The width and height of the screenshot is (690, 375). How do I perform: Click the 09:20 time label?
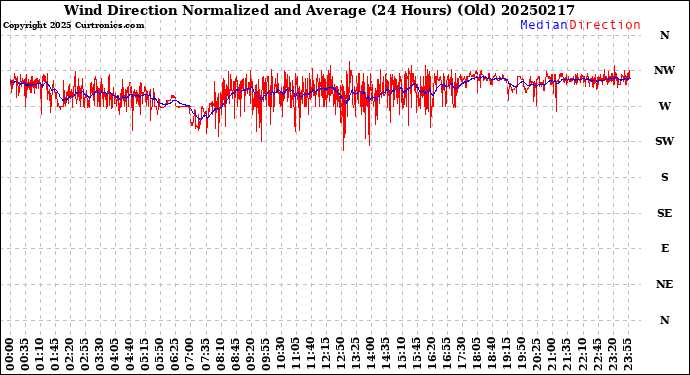pyautogui.click(x=250, y=355)
